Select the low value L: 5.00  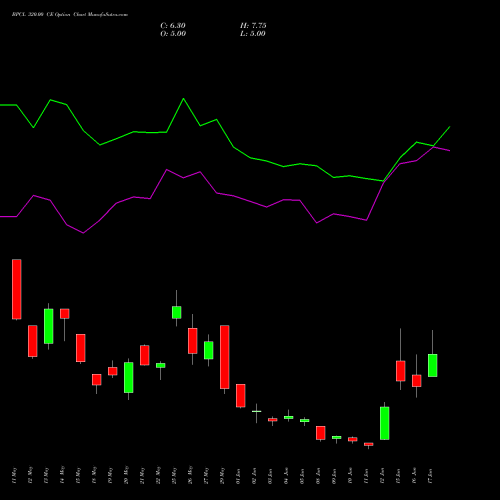point(253,34)
